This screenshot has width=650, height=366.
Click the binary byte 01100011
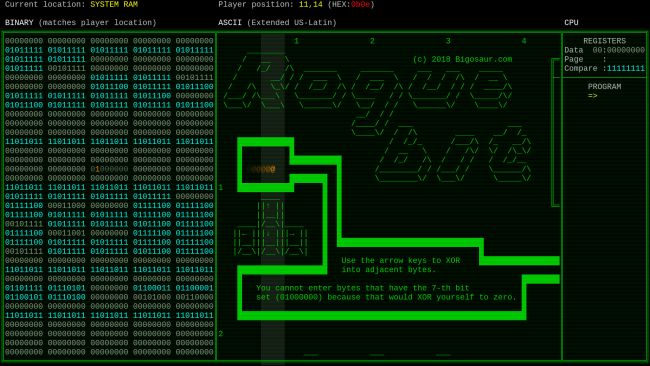152,288
